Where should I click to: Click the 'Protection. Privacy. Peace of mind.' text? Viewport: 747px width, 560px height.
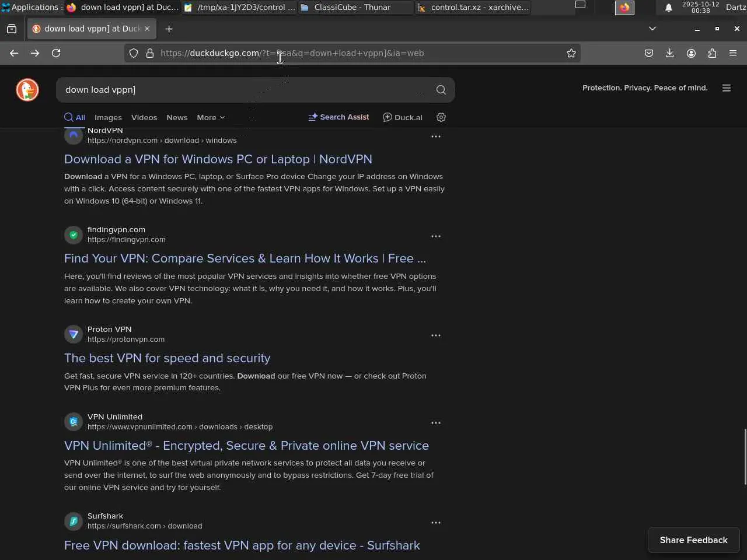coord(645,88)
